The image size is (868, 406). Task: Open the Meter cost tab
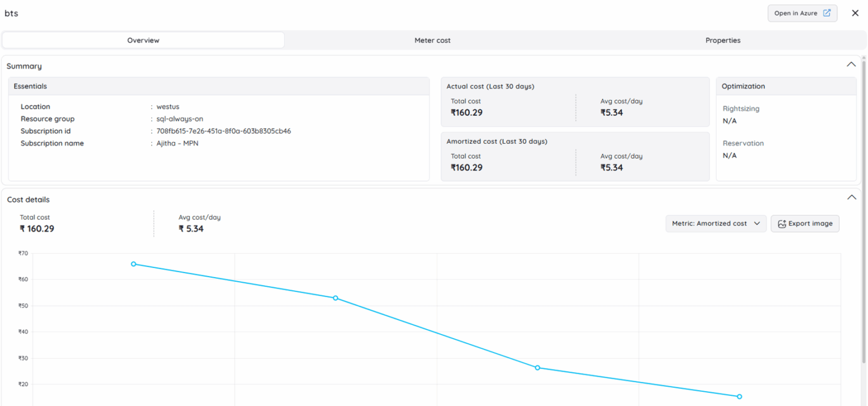click(x=432, y=40)
